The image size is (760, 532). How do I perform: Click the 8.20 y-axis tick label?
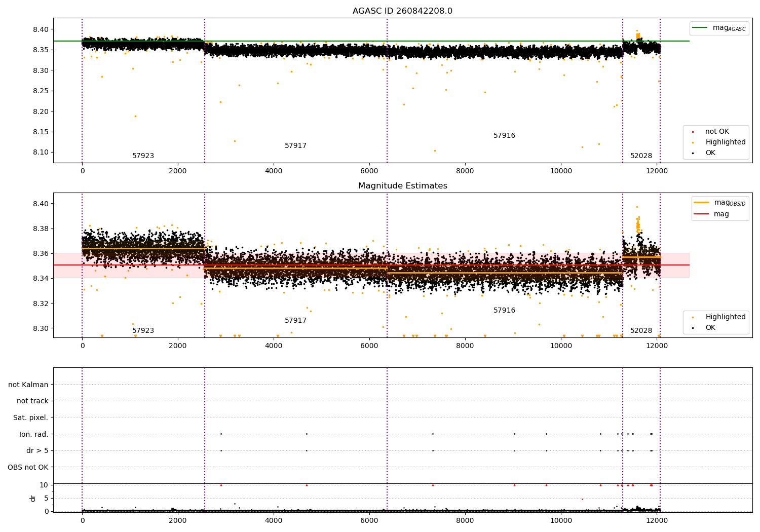pos(41,111)
